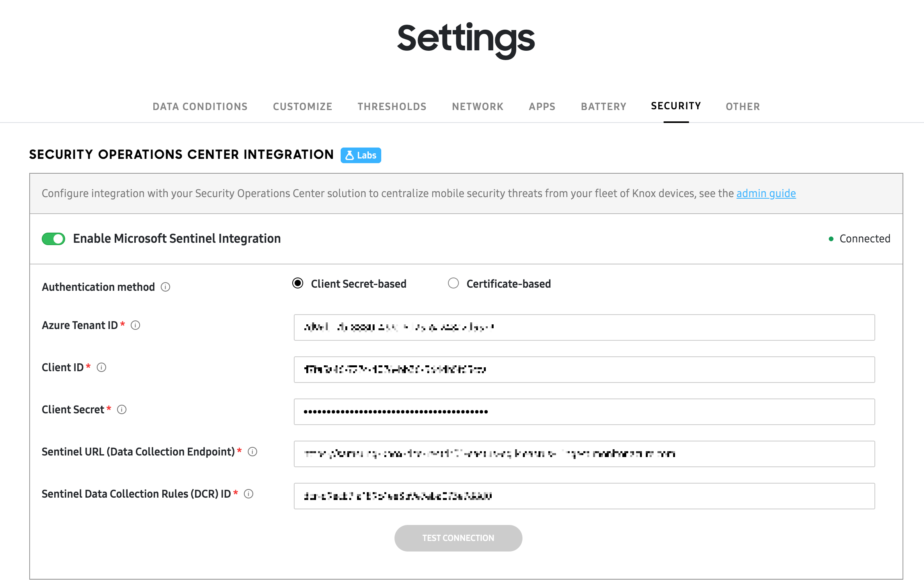Image resolution: width=924 pixels, height=580 pixels.
Task: Click the Azure Tenant ID info icon
Action: coord(135,326)
